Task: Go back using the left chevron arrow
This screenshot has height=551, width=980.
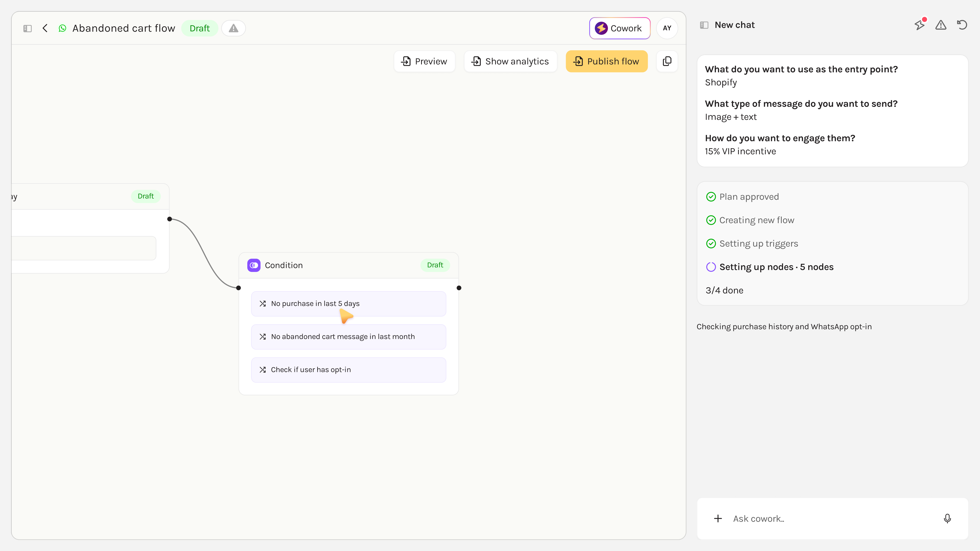Action: [45, 28]
